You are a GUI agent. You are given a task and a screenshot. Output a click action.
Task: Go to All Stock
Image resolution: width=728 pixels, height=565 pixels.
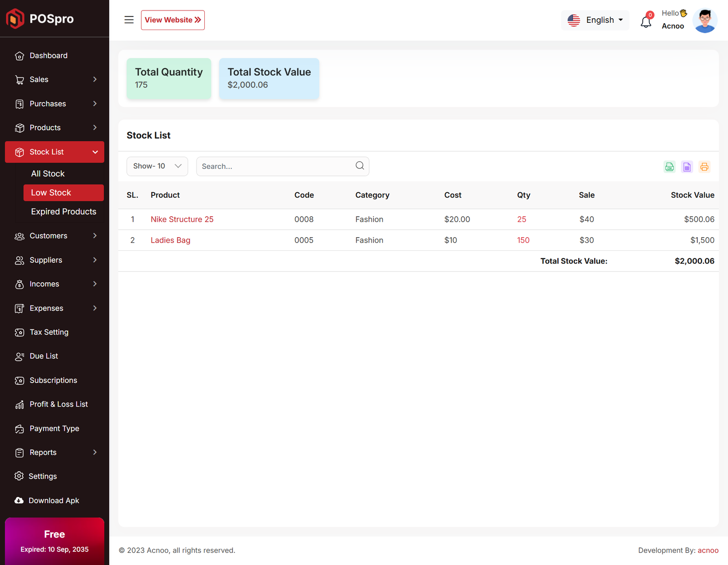coord(48,174)
